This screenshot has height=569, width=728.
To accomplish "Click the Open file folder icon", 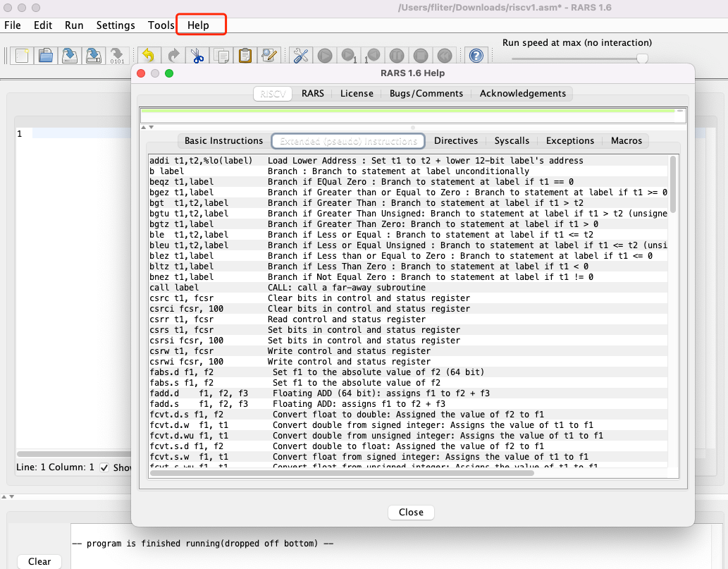I will click(46, 56).
